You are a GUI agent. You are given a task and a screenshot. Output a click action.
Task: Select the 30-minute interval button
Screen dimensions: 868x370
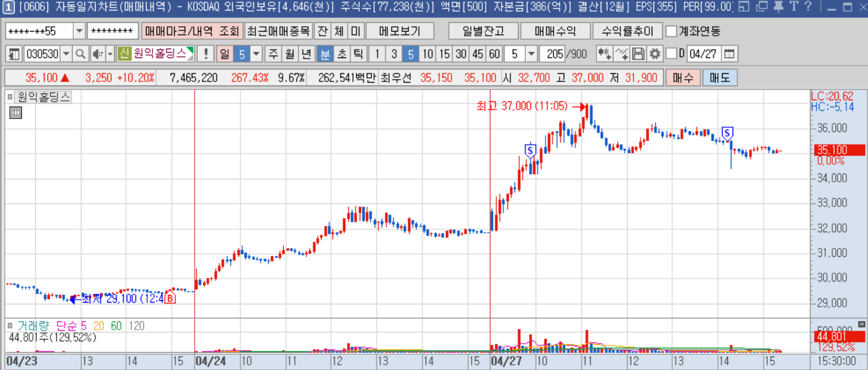pyautogui.click(x=461, y=54)
